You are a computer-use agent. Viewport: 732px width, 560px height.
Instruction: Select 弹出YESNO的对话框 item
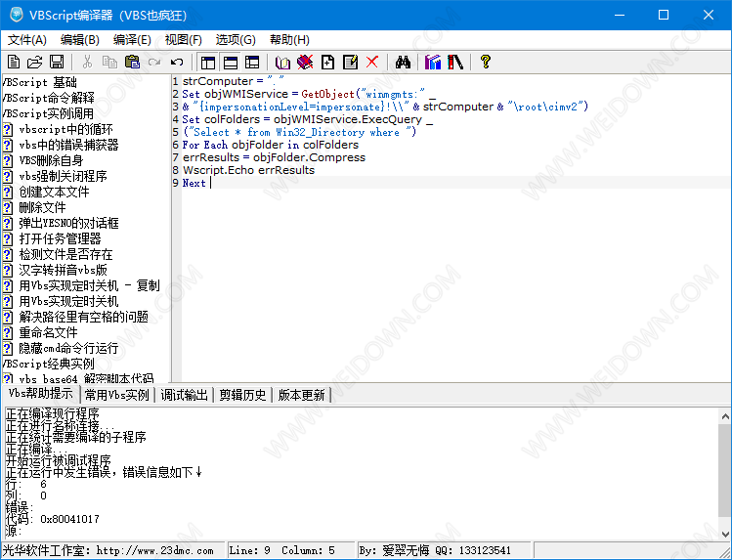pos(69,223)
